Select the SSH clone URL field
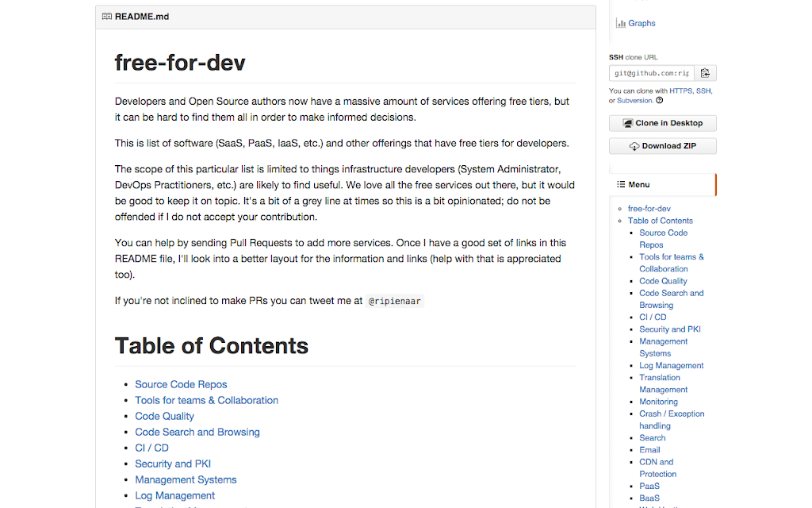The image size is (812, 508). [x=652, y=73]
